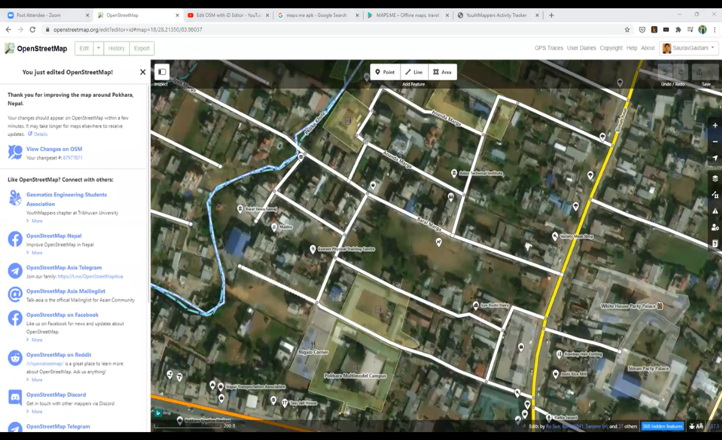Click the Save upload button
This screenshot has width=722, height=440.
[x=705, y=72]
